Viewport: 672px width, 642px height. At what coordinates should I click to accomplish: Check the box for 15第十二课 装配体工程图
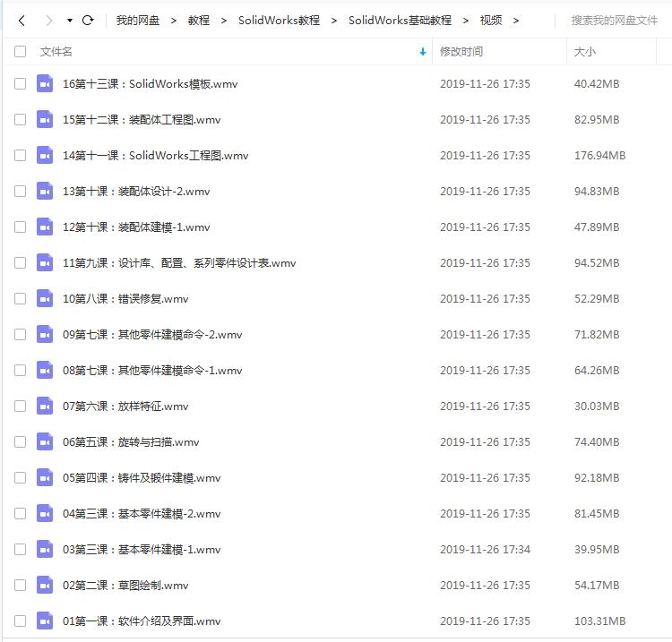(x=20, y=119)
